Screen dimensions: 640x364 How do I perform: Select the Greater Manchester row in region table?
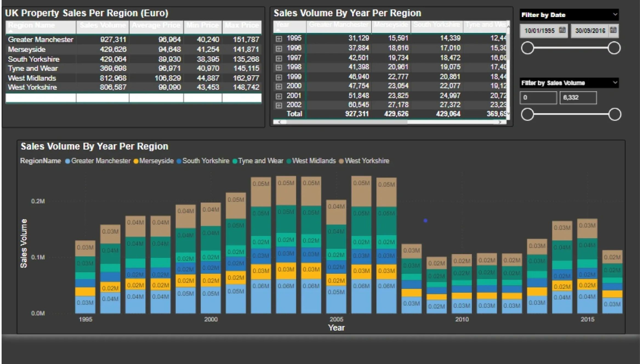tap(133, 39)
